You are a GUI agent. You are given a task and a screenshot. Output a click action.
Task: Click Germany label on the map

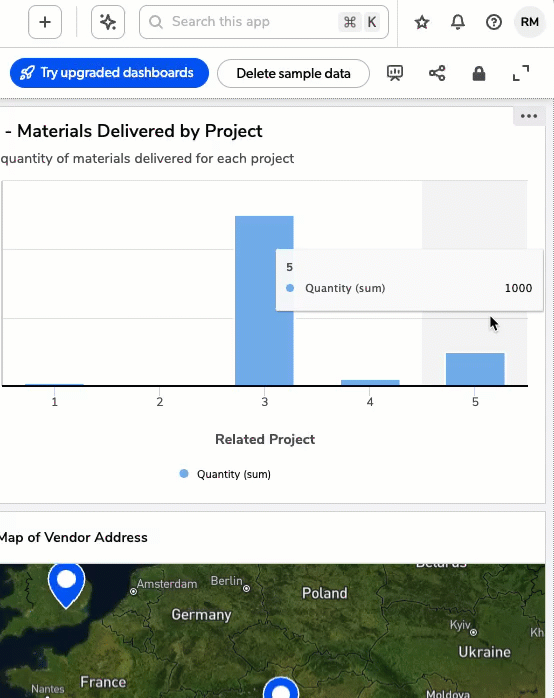[202, 615]
